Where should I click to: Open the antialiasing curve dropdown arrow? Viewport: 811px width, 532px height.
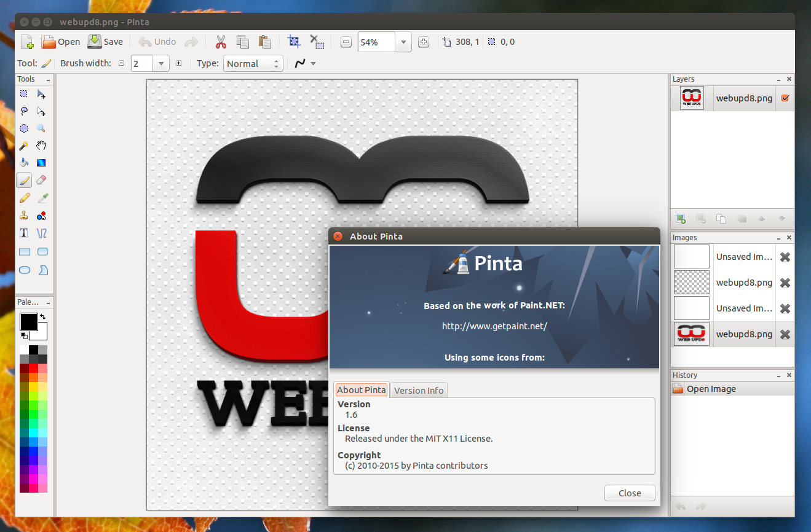click(x=313, y=63)
